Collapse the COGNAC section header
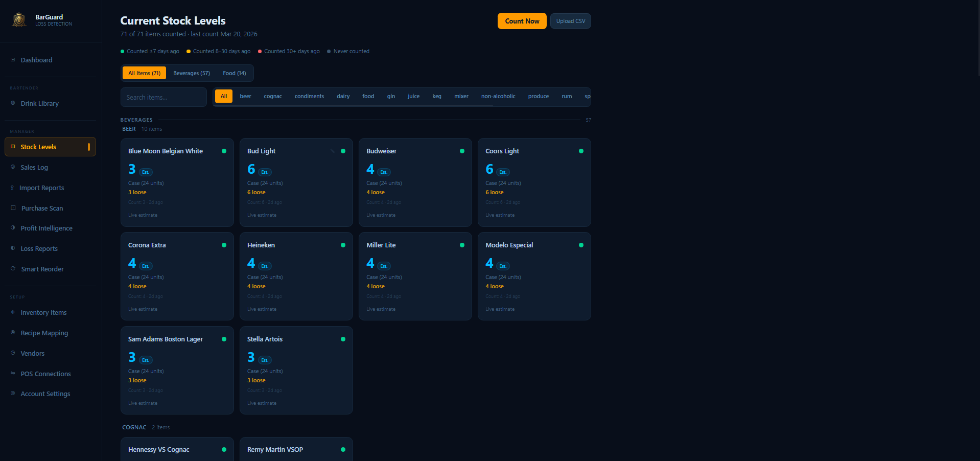The width and height of the screenshot is (980, 461). coord(134,427)
